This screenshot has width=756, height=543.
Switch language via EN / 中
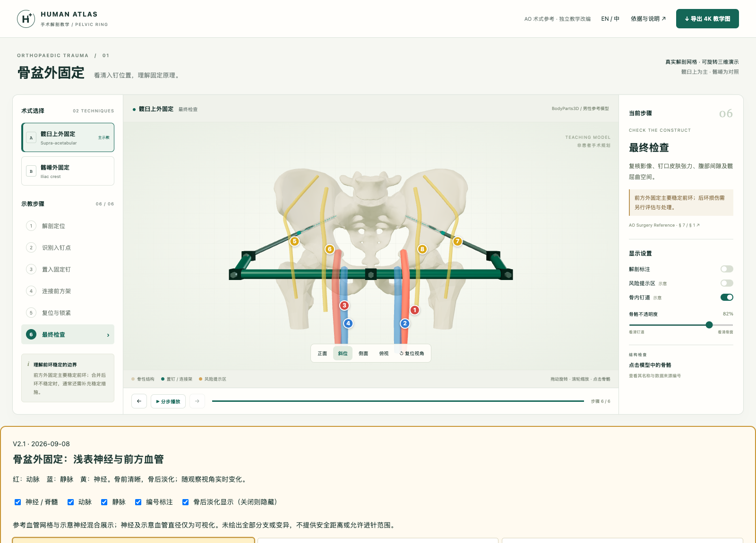[x=610, y=19]
